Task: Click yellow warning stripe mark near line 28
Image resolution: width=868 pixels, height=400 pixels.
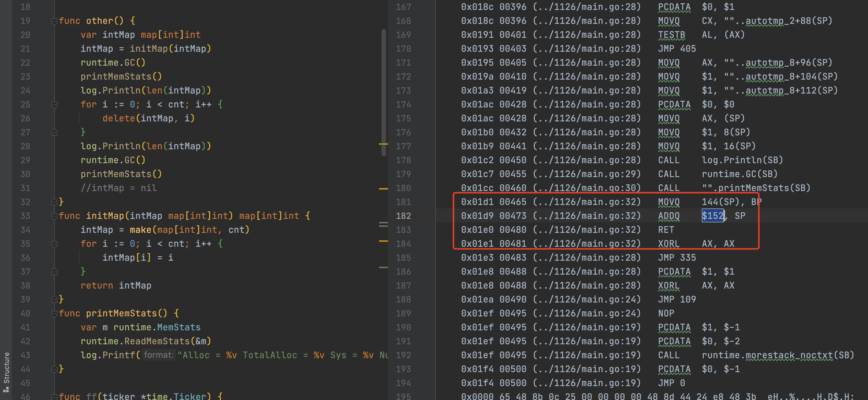Action: [x=384, y=144]
